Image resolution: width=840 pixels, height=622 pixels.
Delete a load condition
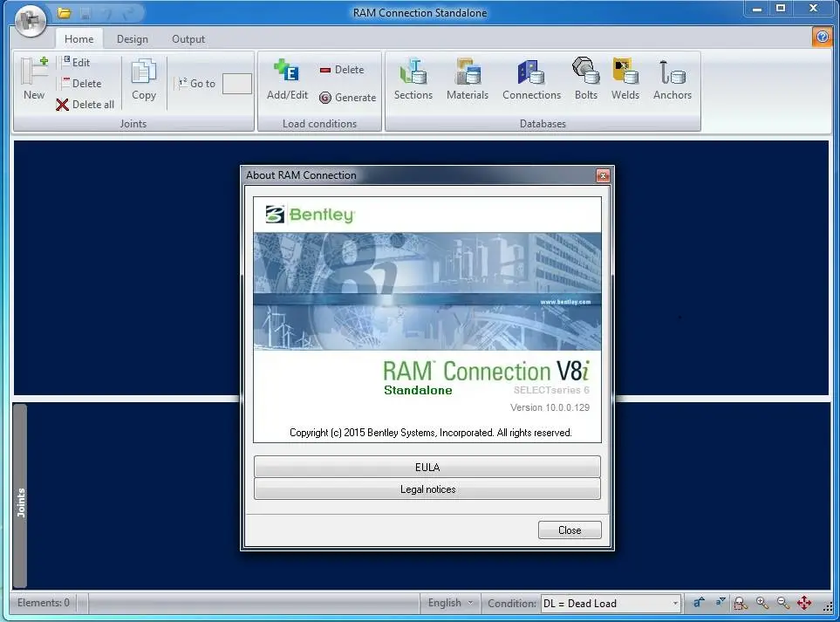(342, 70)
